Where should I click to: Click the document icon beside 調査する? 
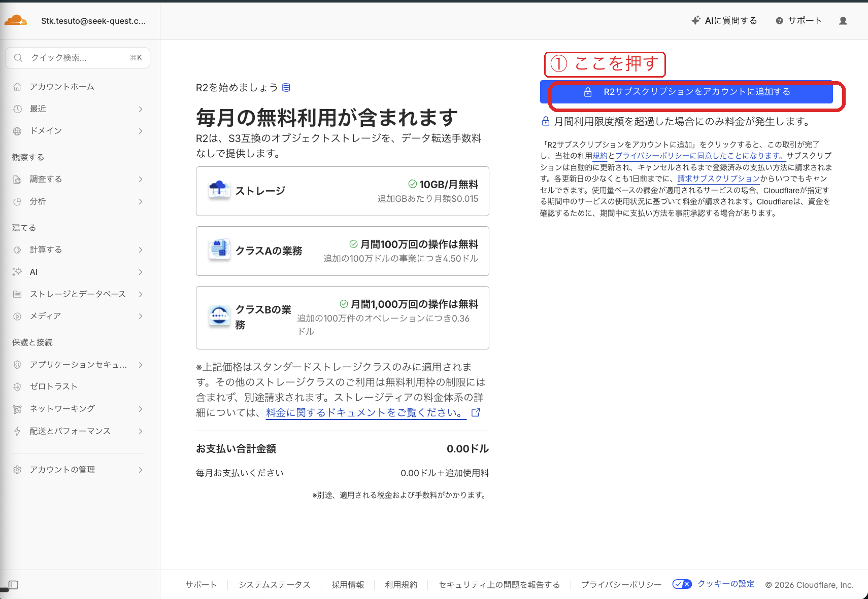point(17,179)
